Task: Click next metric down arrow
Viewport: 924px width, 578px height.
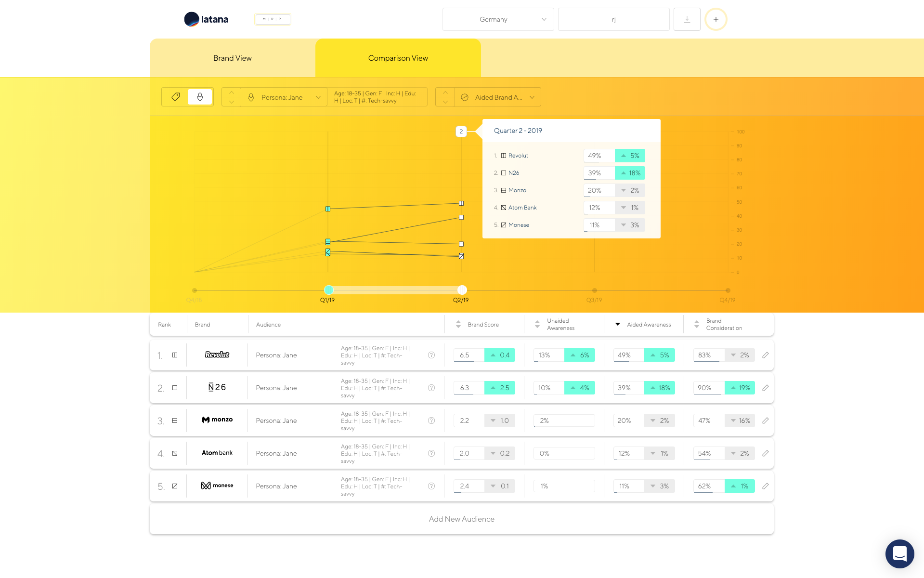Action: pyautogui.click(x=445, y=102)
